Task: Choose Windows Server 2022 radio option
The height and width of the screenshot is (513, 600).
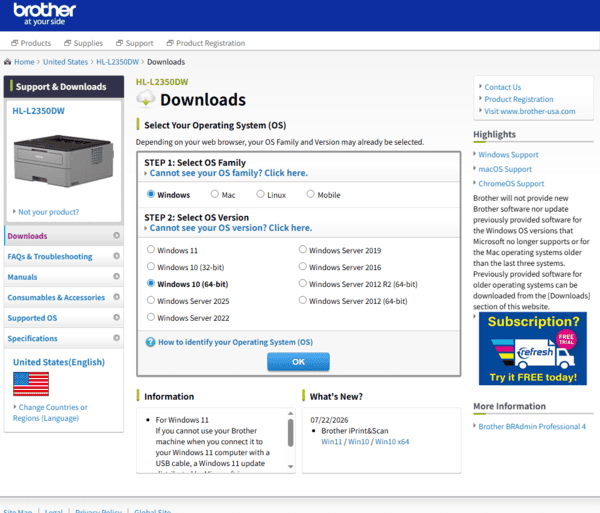Action: pyautogui.click(x=151, y=317)
